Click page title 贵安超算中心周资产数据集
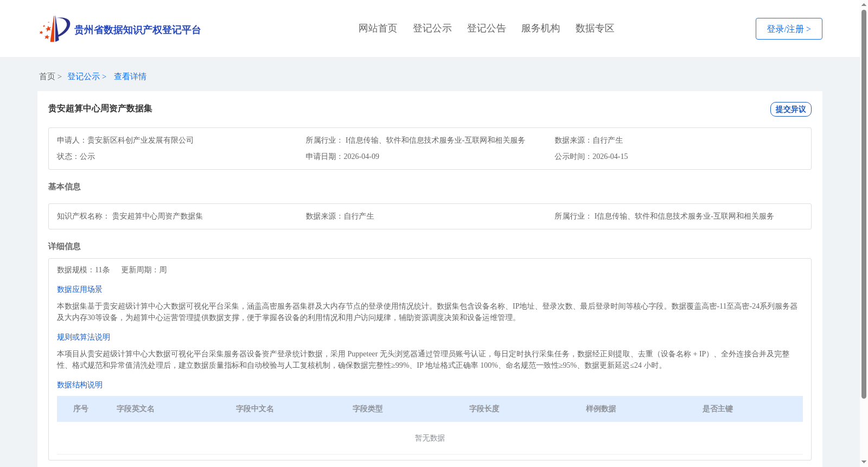Image resolution: width=868 pixels, height=467 pixels. pyautogui.click(x=100, y=108)
